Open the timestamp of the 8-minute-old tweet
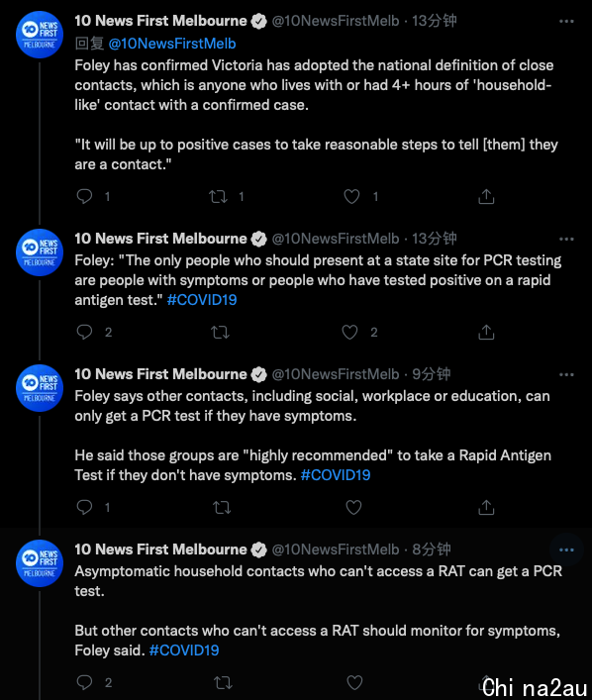 [x=432, y=550]
